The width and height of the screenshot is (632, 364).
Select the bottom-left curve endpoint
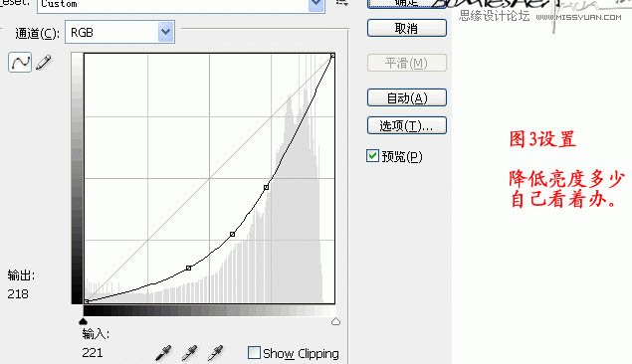tap(86, 301)
